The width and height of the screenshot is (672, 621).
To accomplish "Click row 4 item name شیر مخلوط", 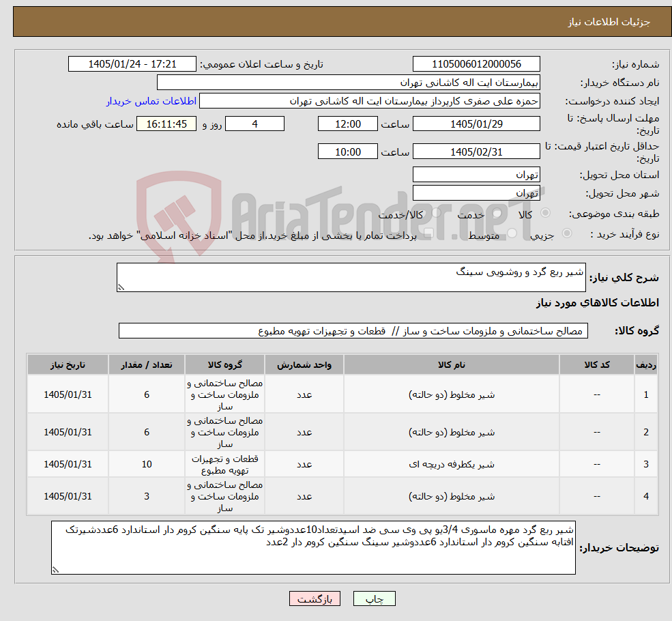I will pos(451,496).
